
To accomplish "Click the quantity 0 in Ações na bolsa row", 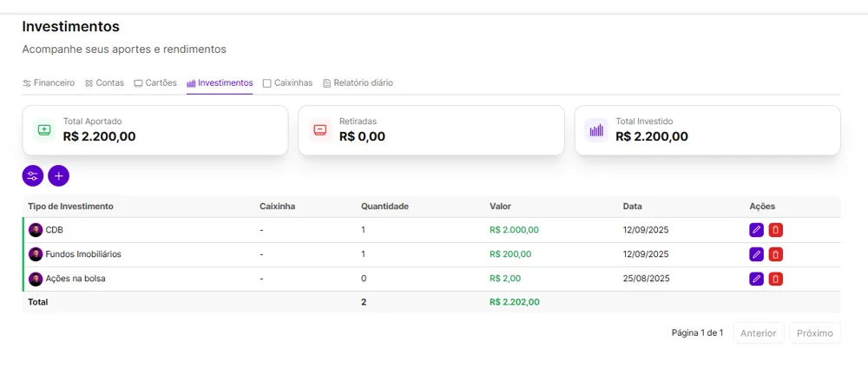I will click(x=364, y=279).
